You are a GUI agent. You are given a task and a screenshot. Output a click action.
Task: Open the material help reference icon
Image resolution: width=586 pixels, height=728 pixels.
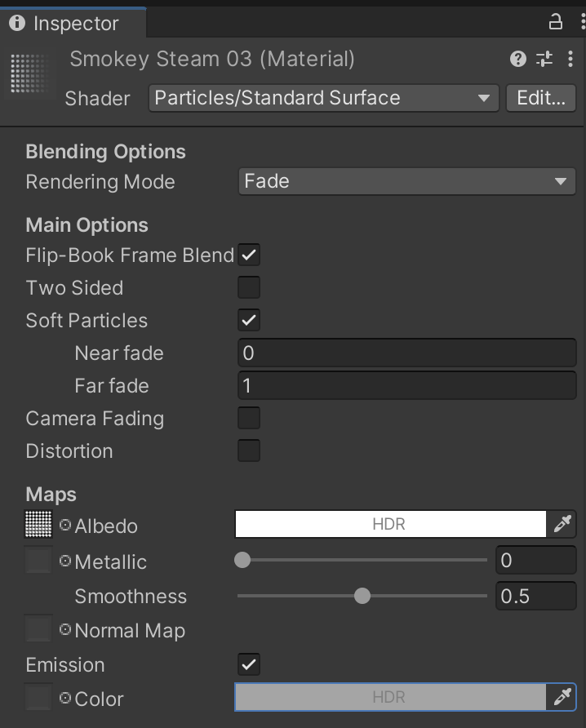click(517, 59)
